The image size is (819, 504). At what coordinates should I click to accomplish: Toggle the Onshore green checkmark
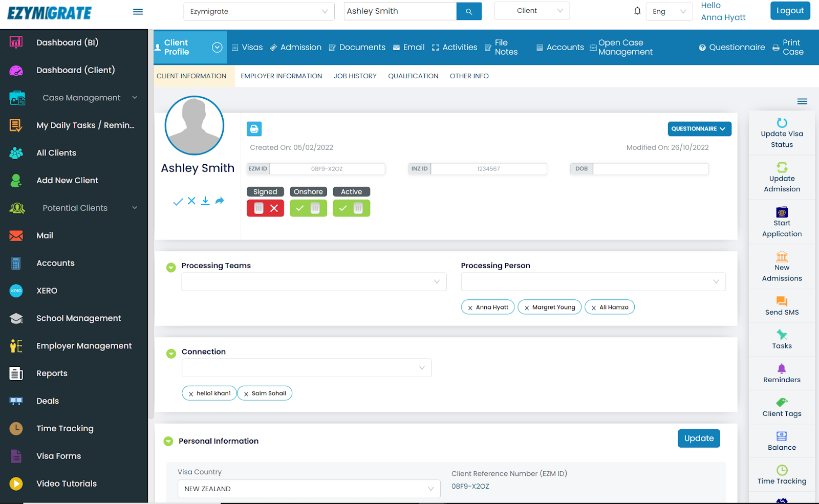[x=300, y=208]
